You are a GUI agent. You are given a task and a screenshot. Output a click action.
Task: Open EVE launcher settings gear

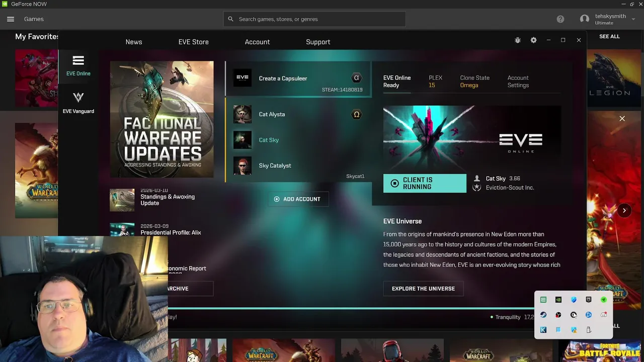click(534, 40)
